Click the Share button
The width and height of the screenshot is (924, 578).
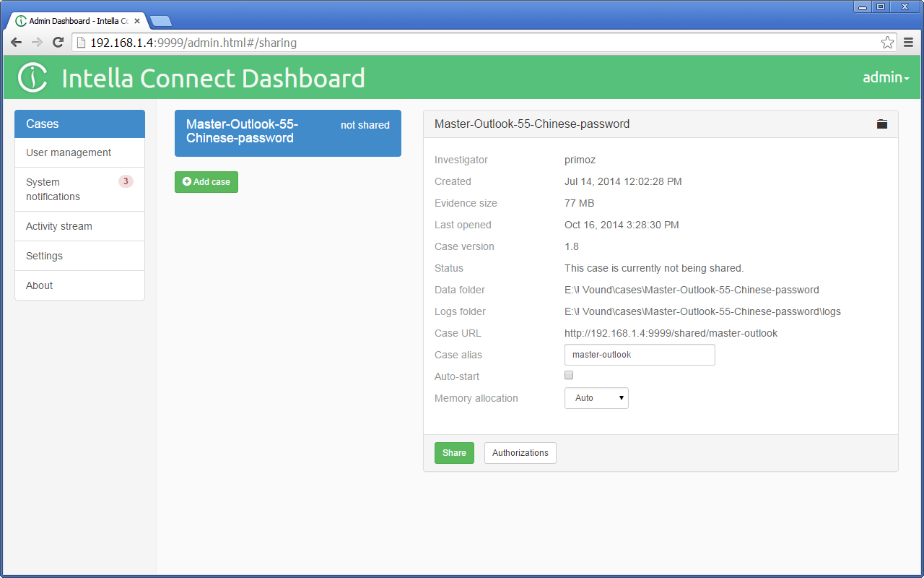[454, 453]
